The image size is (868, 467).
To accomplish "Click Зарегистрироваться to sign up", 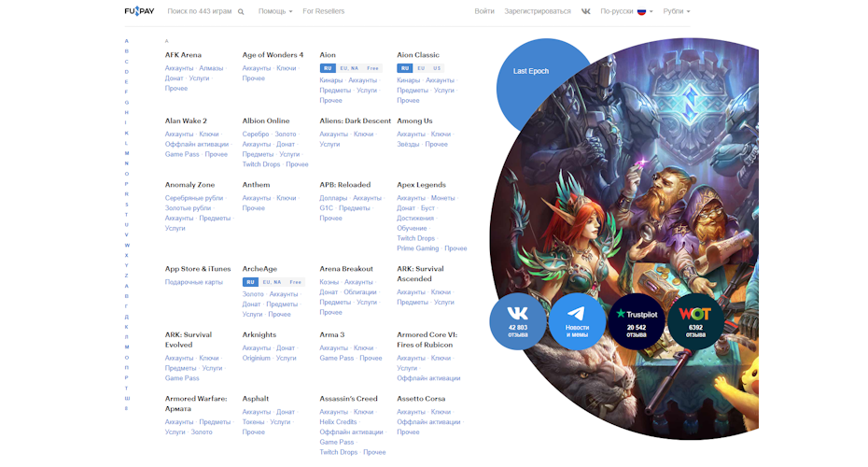I will [x=538, y=11].
